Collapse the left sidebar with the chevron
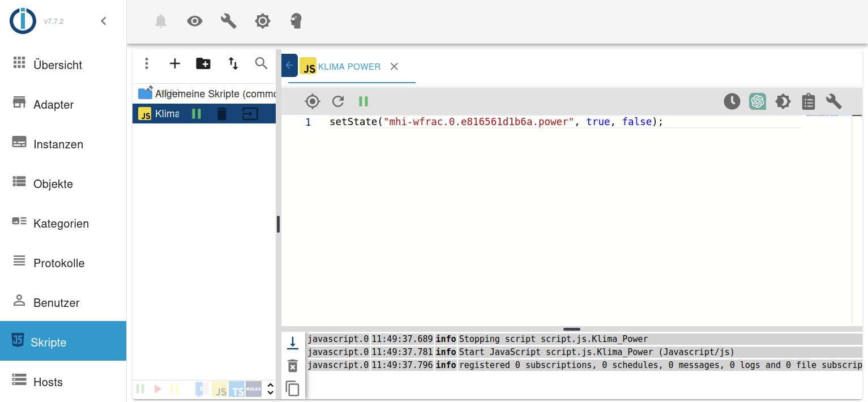This screenshot has width=868, height=402. click(103, 22)
